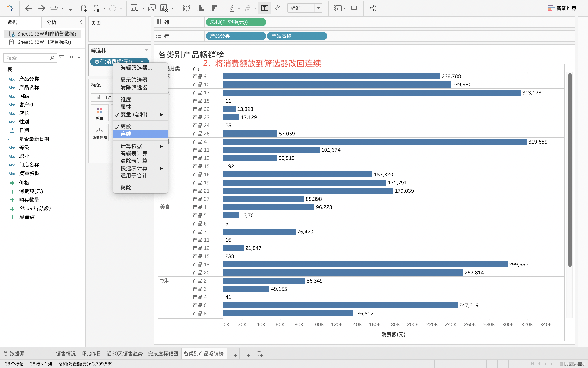Open the 标准 fit dropdown

click(305, 8)
